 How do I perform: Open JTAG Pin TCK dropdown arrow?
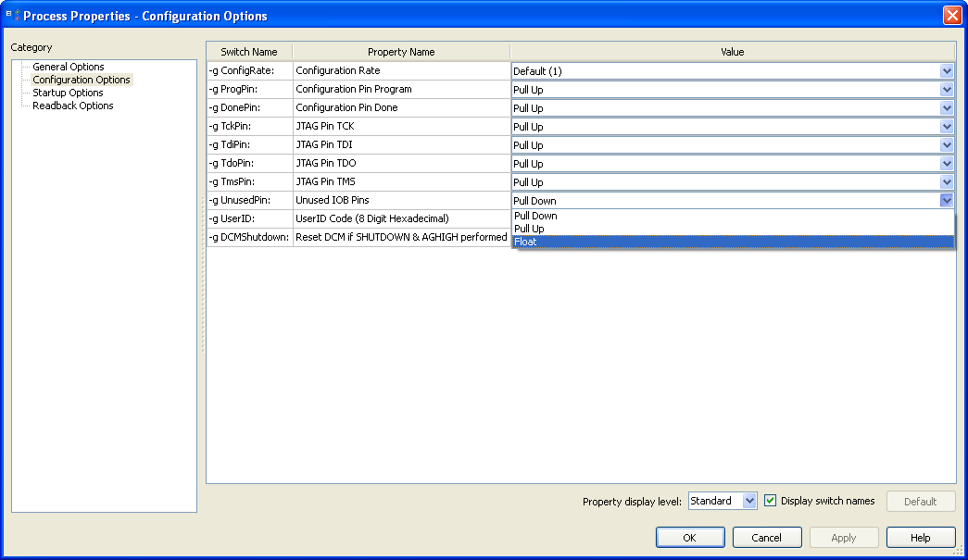click(x=947, y=127)
